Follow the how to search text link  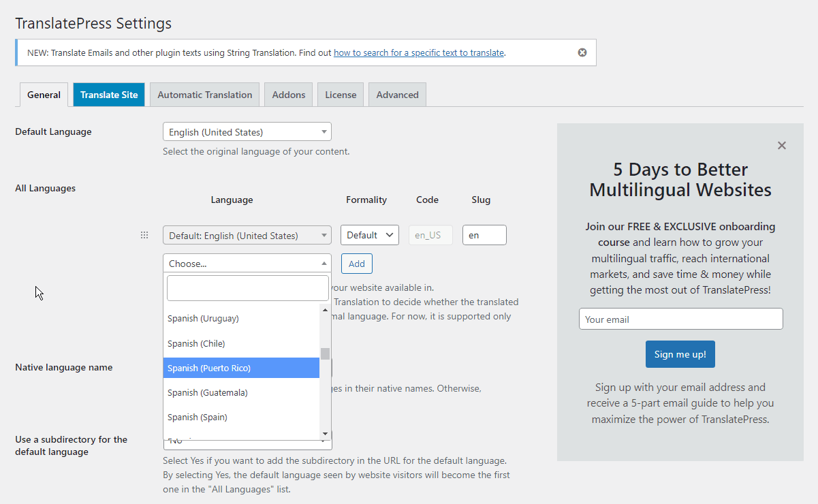(418, 52)
